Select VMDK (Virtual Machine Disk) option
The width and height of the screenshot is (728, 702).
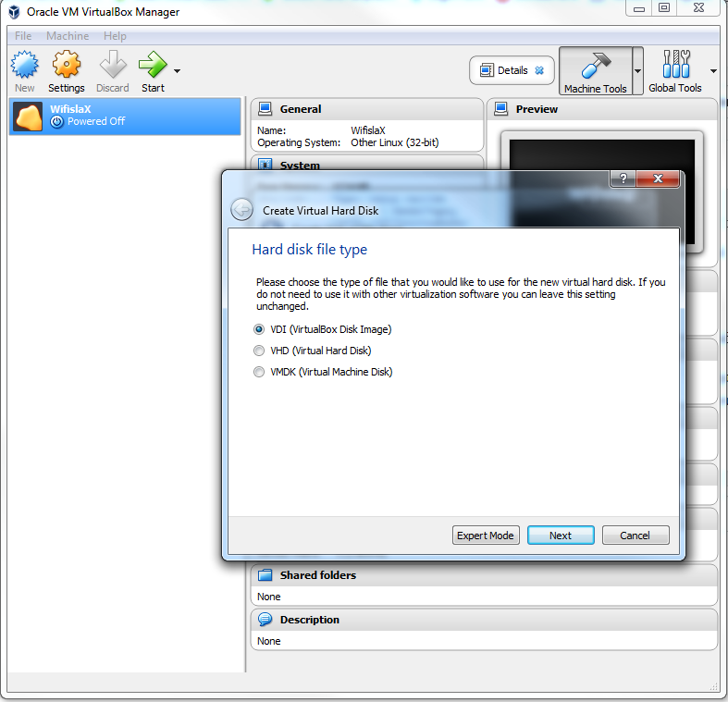point(323,372)
